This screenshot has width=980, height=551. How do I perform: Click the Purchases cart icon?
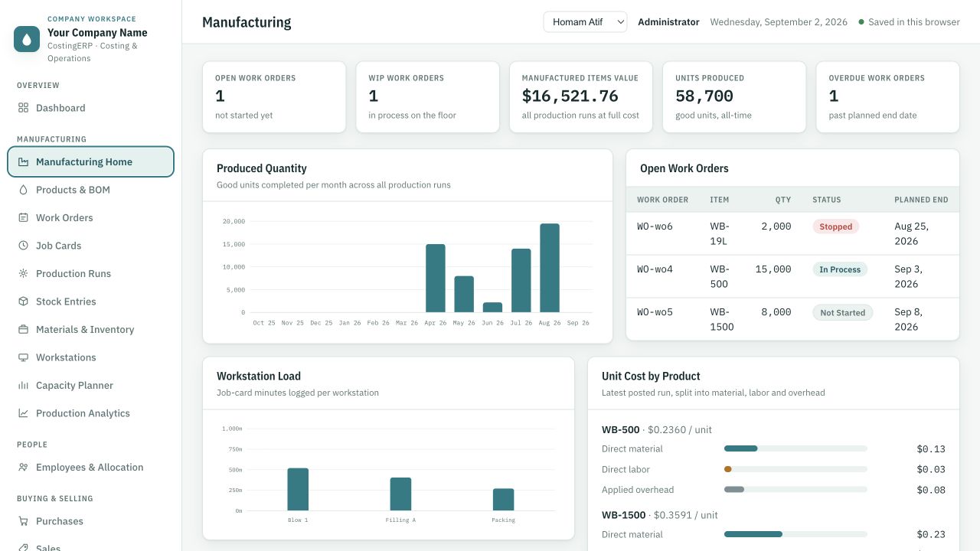(x=23, y=521)
